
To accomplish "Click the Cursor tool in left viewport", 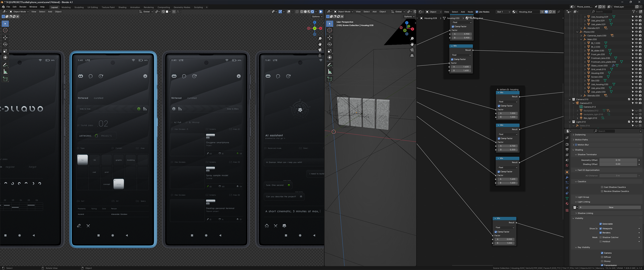I will (5, 30).
